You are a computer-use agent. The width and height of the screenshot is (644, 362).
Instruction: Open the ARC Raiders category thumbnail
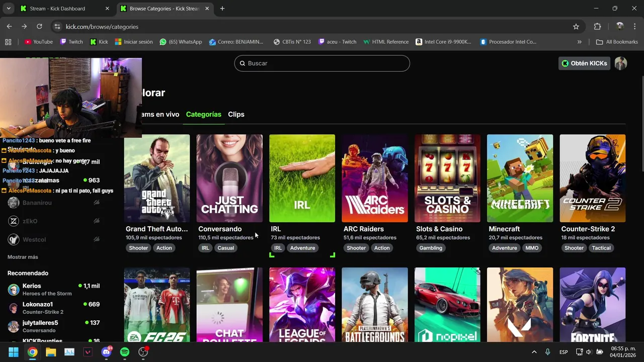coord(375,178)
